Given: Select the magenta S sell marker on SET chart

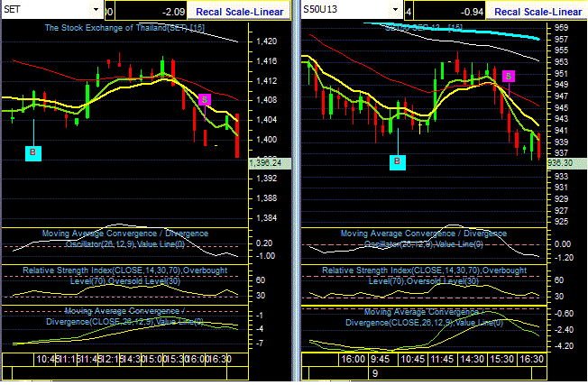Looking at the screenshot, I should [x=205, y=100].
